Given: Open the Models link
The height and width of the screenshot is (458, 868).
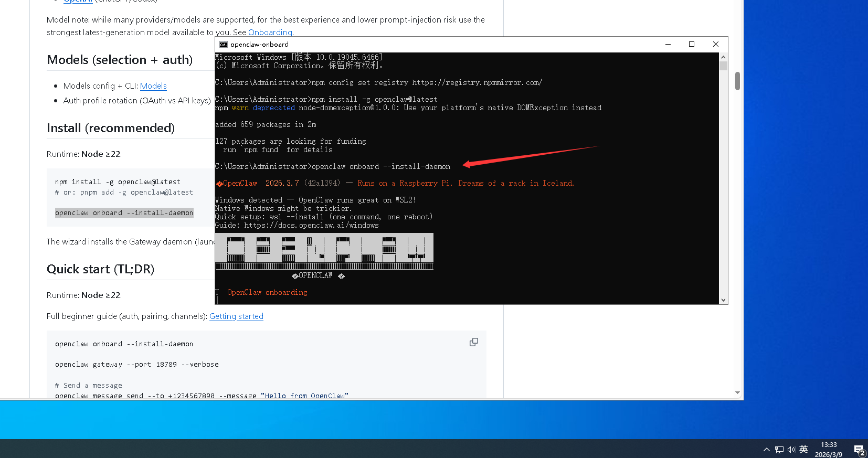Looking at the screenshot, I should click(153, 86).
